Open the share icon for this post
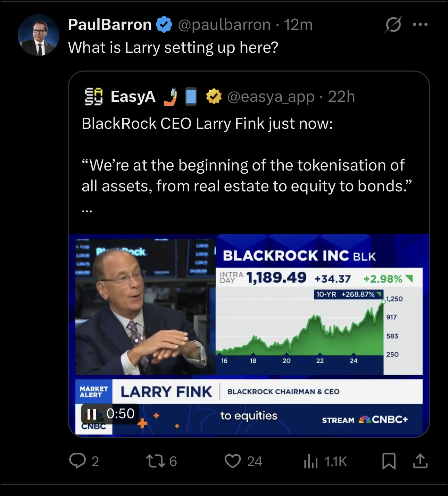Screen dimensions: 448x496 pos(420,461)
